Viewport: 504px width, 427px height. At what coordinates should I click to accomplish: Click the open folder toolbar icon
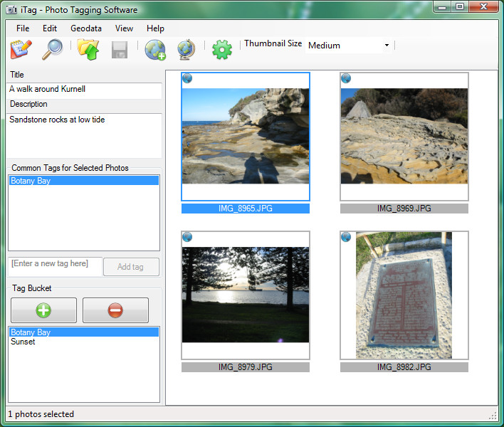(88, 49)
